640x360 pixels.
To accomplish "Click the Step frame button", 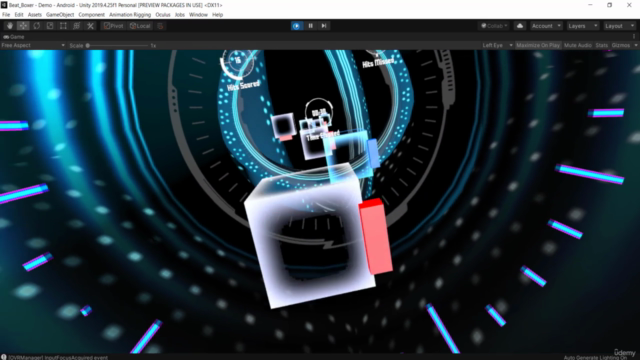I will 324,26.
